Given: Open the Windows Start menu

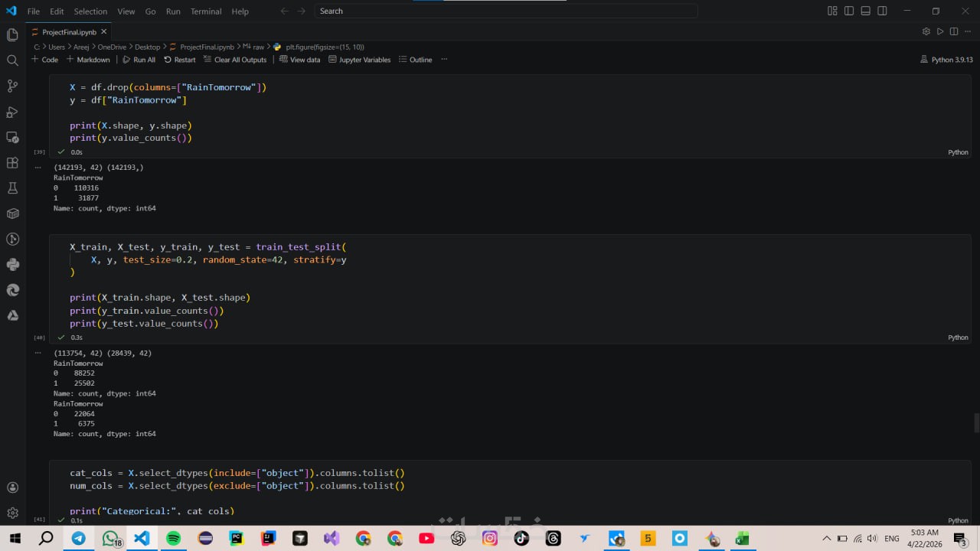Looking at the screenshot, I should point(15,538).
